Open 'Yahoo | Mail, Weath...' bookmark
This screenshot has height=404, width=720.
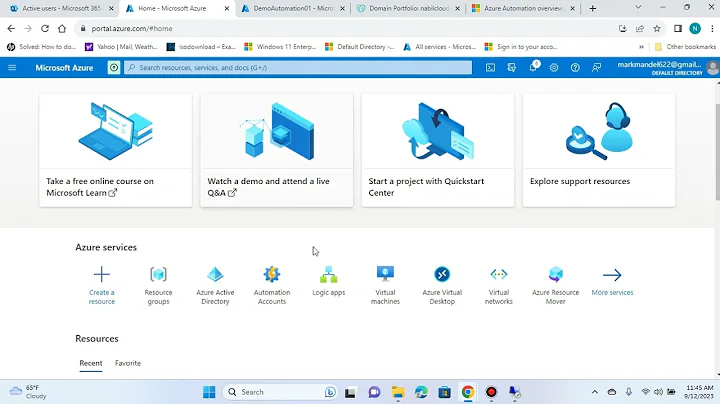coord(121,47)
